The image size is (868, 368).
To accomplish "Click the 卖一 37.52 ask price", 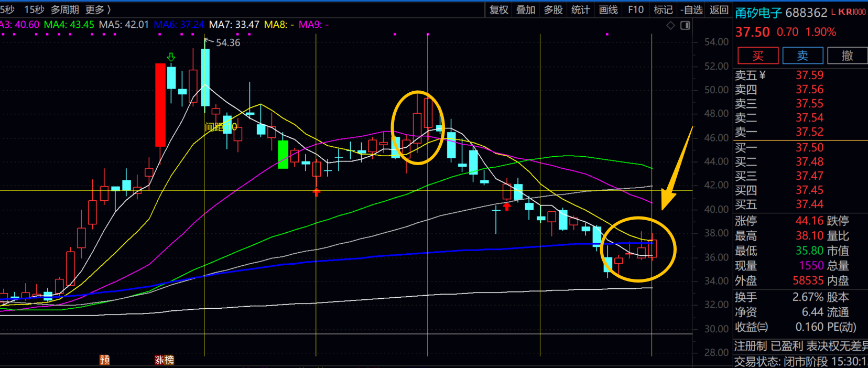I will point(809,132).
